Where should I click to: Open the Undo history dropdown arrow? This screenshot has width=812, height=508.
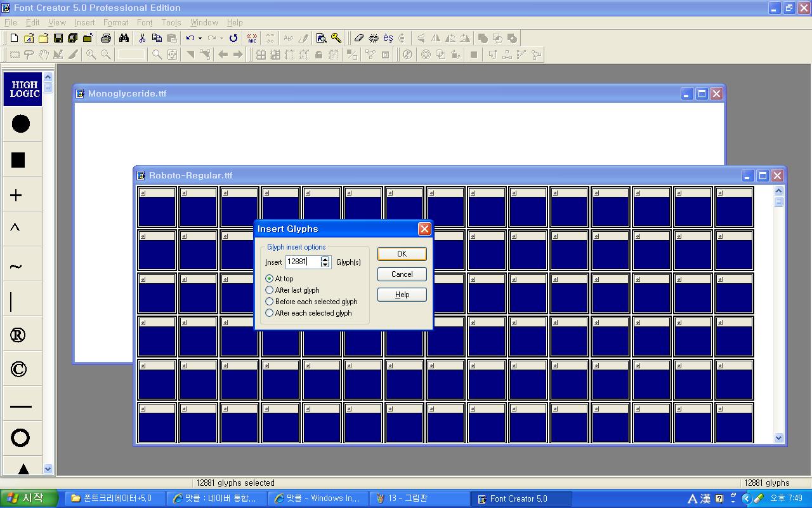tap(200, 38)
